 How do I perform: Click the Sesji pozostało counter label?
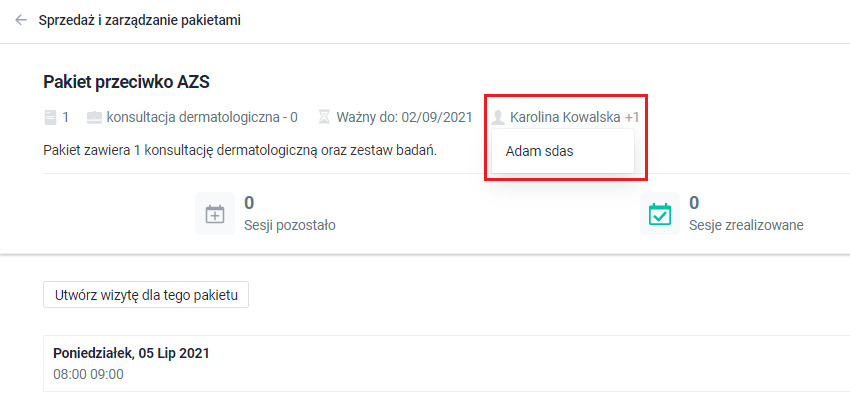click(x=289, y=225)
